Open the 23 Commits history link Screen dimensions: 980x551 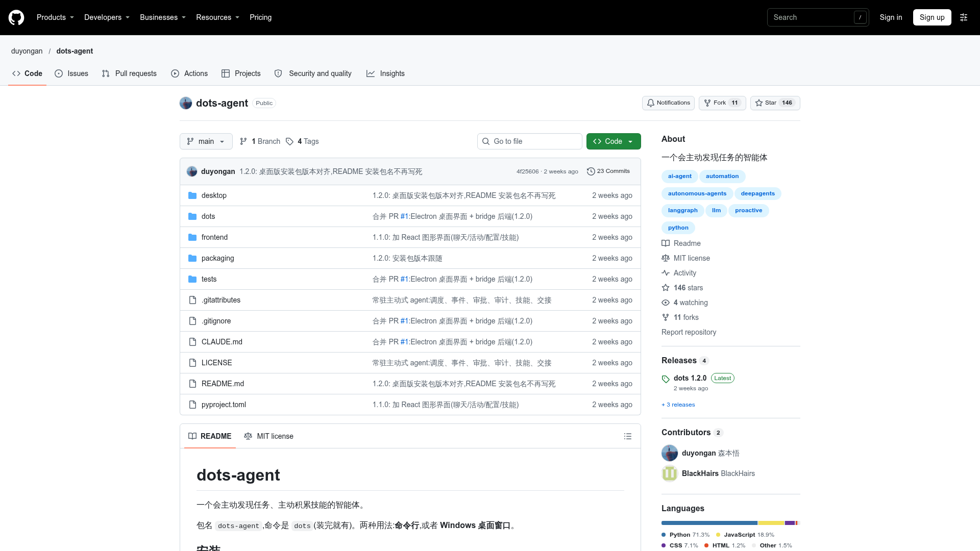click(x=608, y=171)
